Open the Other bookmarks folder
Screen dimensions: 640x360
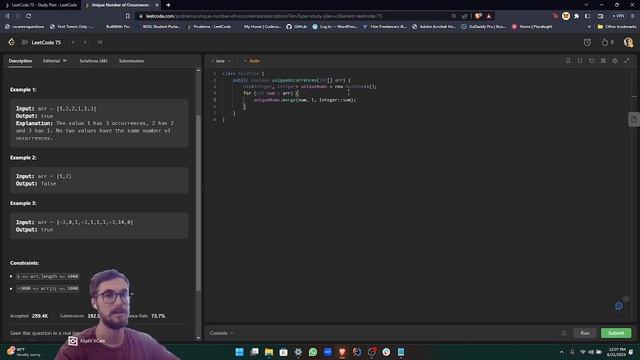(617, 27)
